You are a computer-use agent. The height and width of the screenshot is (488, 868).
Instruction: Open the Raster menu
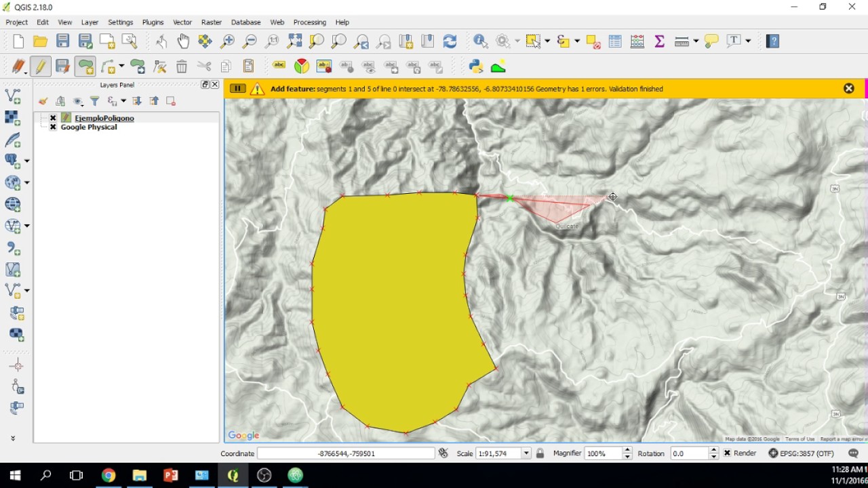pos(212,22)
